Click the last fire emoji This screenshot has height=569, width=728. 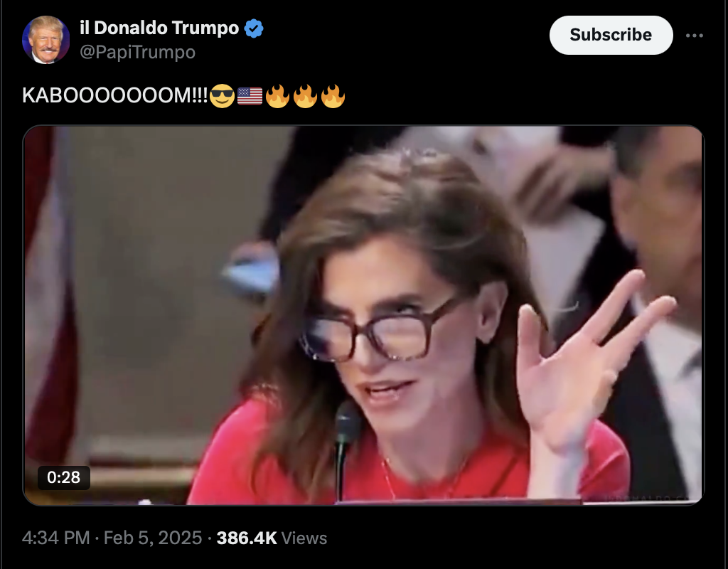[x=333, y=96]
